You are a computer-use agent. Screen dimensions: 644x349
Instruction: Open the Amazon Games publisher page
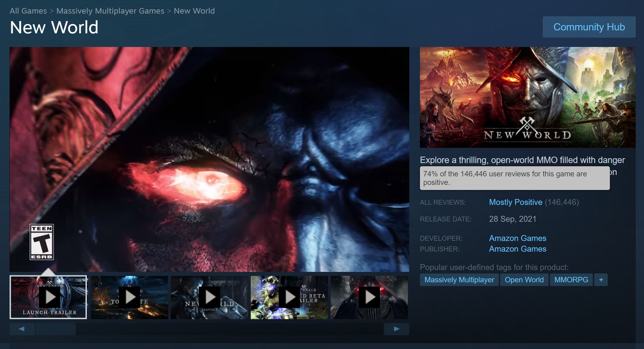click(x=518, y=249)
